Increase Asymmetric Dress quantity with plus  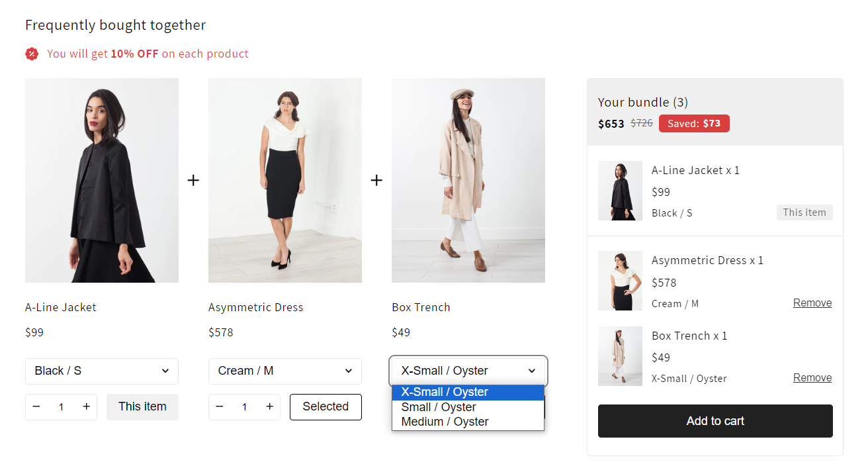tap(269, 406)
